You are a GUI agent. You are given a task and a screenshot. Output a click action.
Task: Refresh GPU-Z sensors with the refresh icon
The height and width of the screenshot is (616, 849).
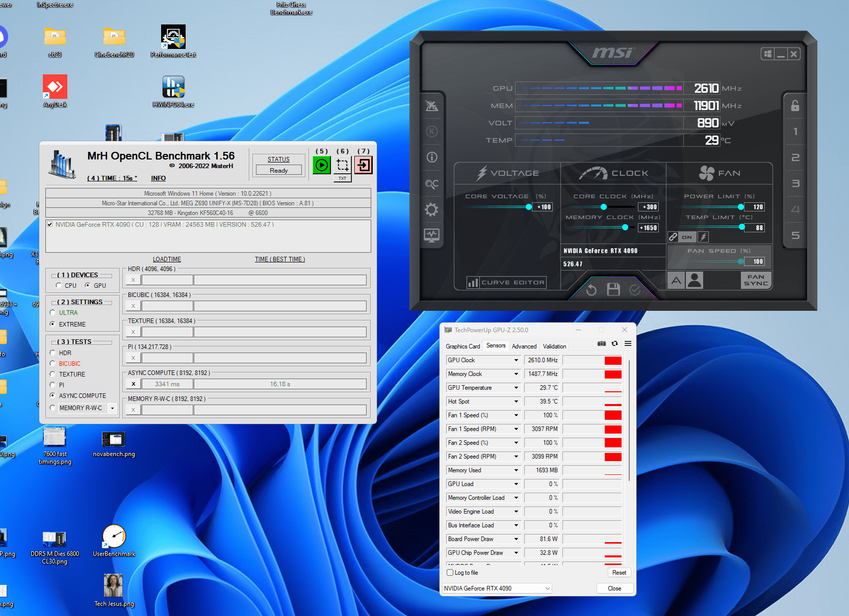[x=615, y=344]
